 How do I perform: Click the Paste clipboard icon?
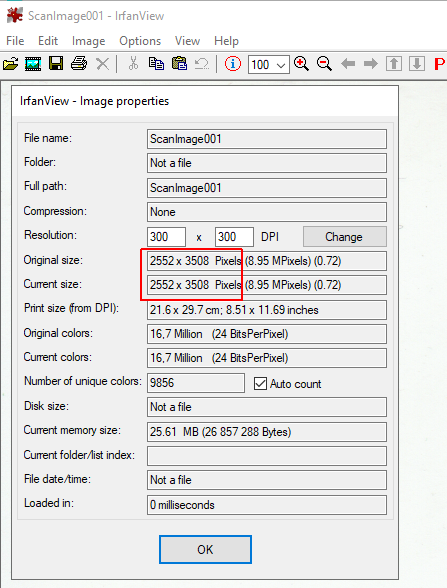179,63
